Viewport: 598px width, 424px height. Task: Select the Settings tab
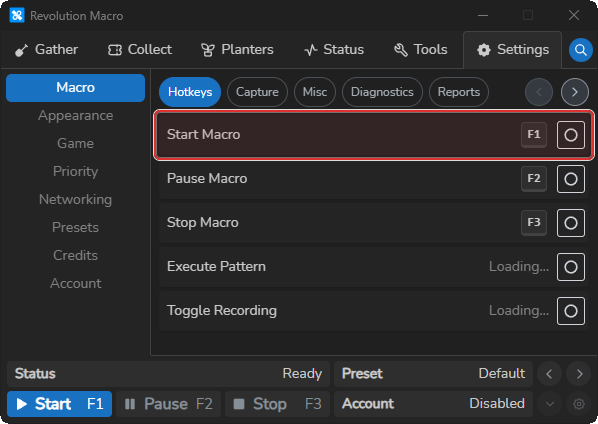click(513, 50)
